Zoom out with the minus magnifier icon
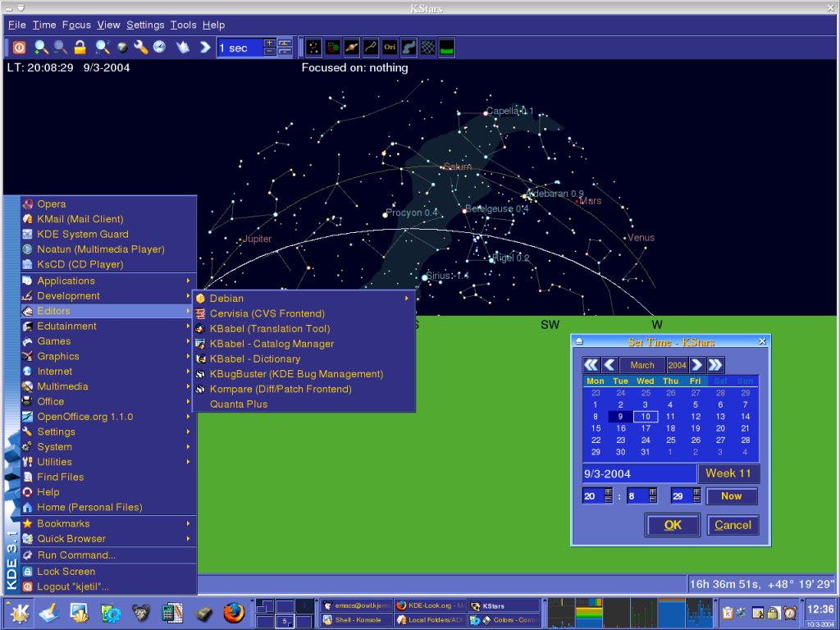 61,48
